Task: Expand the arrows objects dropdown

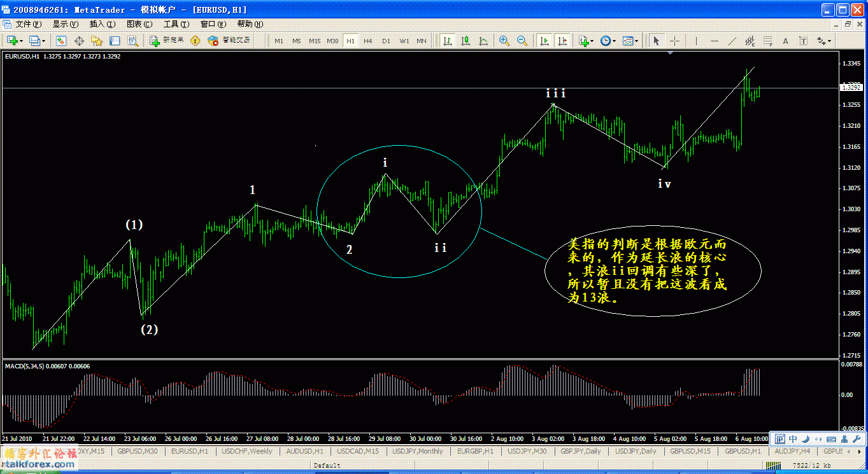Action: [x=829, y=41]
